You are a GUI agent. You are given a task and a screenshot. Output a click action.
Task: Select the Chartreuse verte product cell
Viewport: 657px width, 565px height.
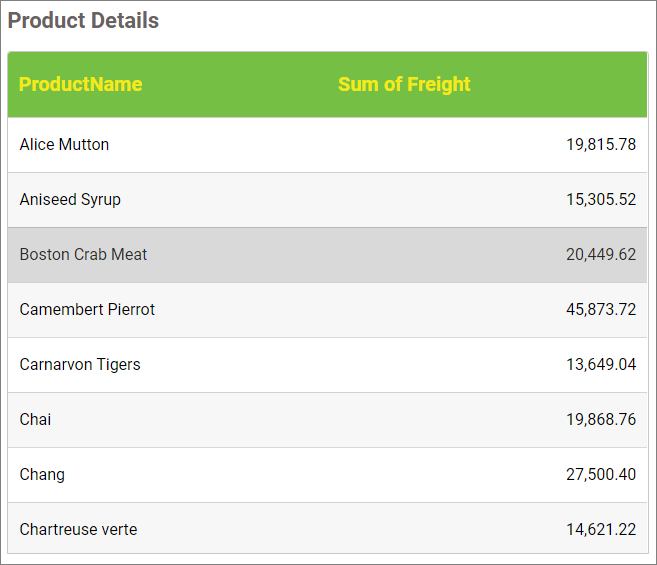pyautogui.click(x=78, y=530)
